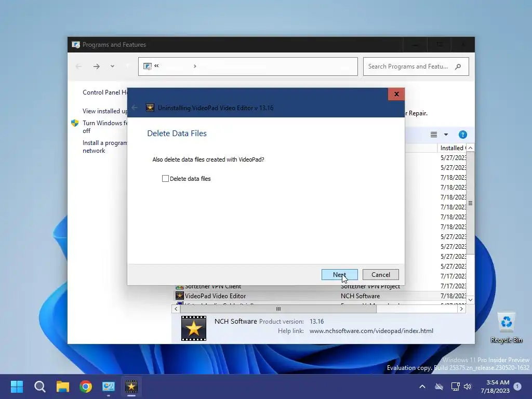
Task: Click the search magnifier in Programs and Features
Action: [458, 66]
